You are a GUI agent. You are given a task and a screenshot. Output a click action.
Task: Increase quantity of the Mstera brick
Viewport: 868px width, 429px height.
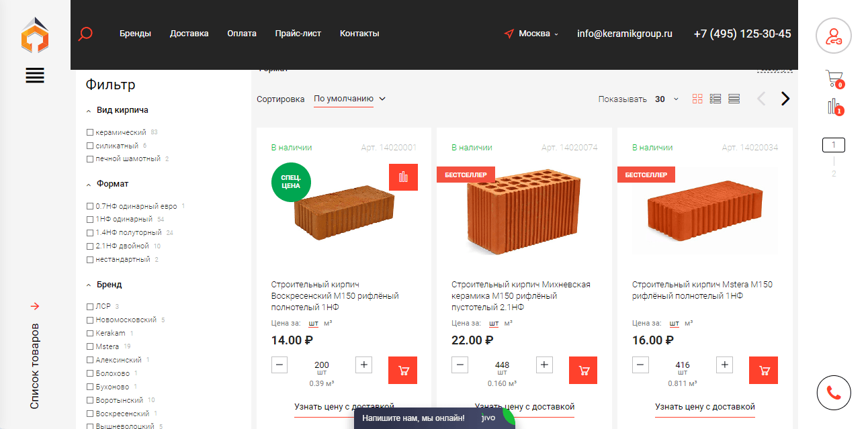[x=724, y=365]
